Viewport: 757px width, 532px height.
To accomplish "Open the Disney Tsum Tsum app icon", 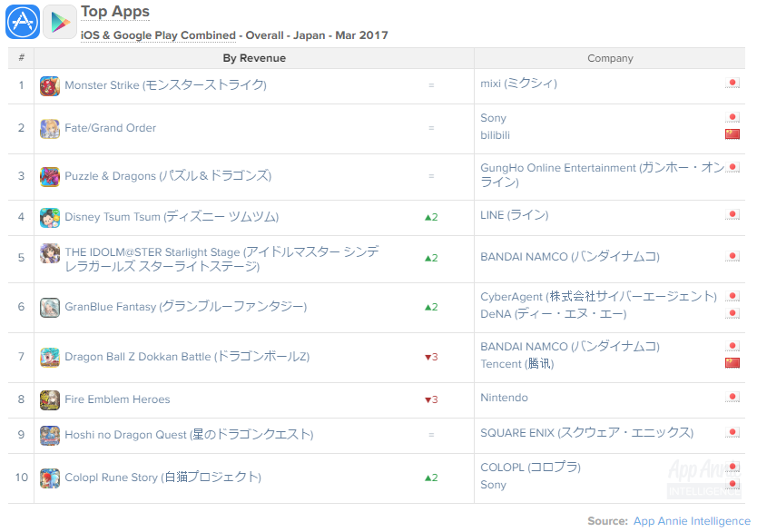I will coord(50,218).
